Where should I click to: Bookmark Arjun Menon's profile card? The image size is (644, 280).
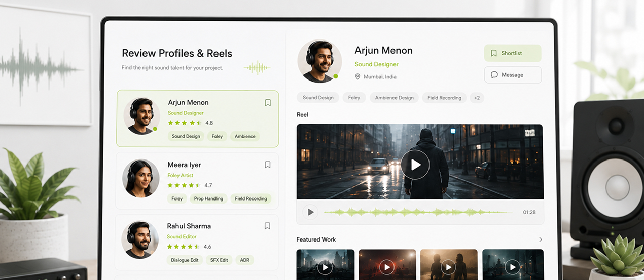click(268, 103)
